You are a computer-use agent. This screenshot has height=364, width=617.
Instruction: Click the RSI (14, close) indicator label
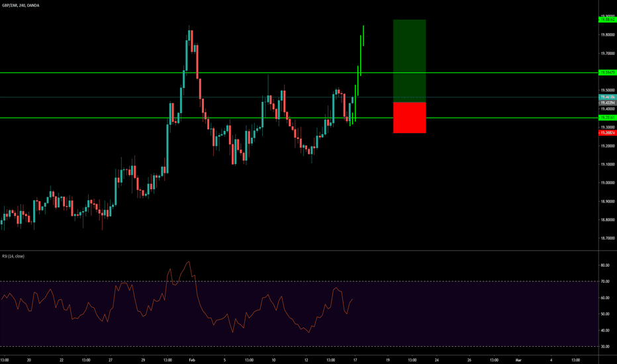pos(13,256)
